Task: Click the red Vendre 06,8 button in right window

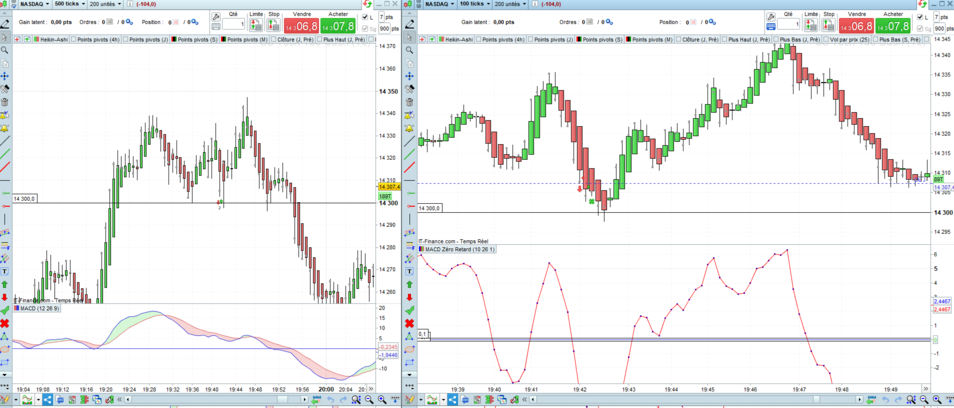Action: (x=856, y=26)
